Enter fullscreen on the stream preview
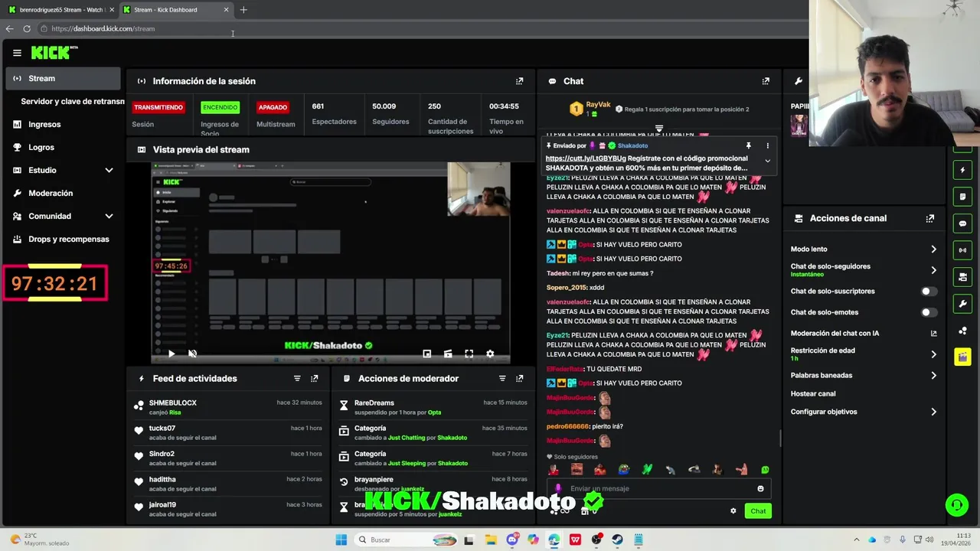The height and width of the screenshot is (551, 980). [469, 354]
